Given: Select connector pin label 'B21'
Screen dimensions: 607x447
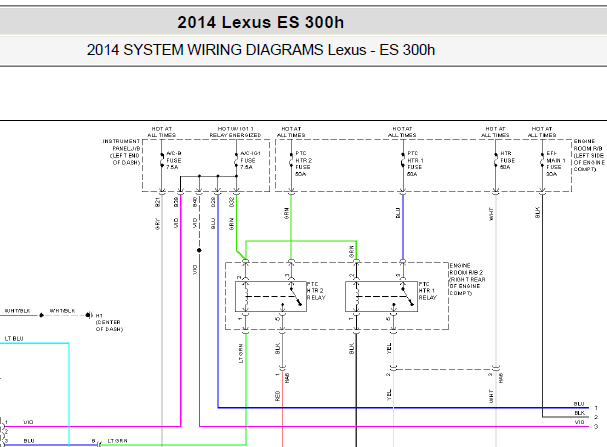Looking at the screenshot, I should pyautogui.click(x=158, y=202).
